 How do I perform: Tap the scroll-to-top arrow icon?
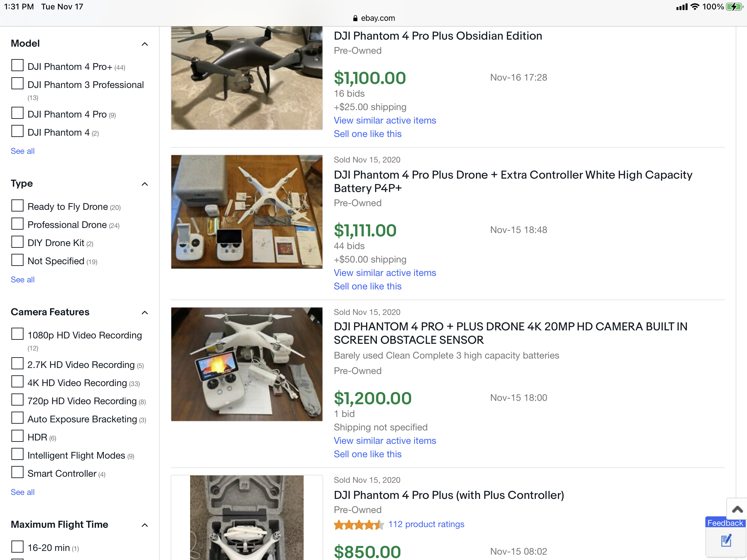point(737,509)
